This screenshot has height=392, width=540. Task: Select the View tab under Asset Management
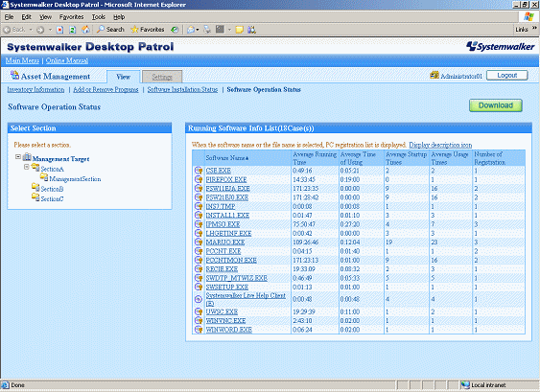(x=124, y=77)
